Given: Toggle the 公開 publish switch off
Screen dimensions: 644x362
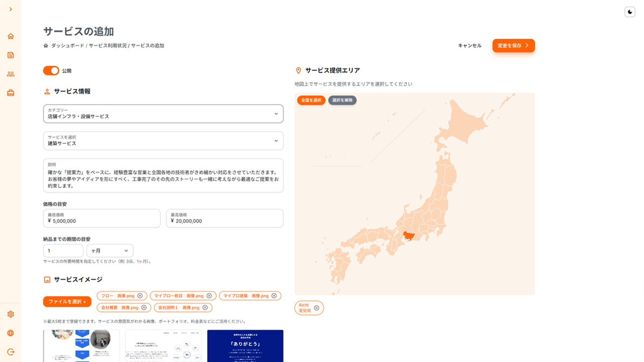Looking at the screenshot, I should 51,71.
